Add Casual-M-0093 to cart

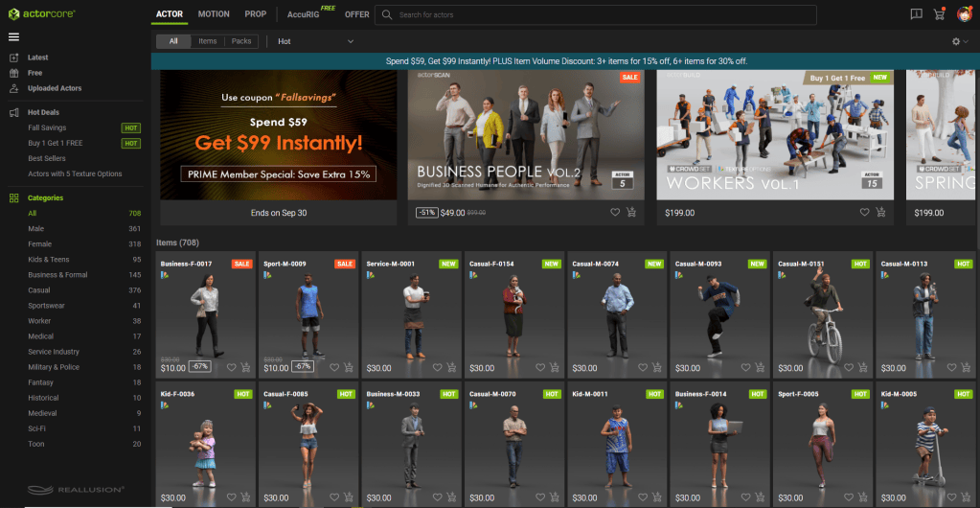point(760,367)
